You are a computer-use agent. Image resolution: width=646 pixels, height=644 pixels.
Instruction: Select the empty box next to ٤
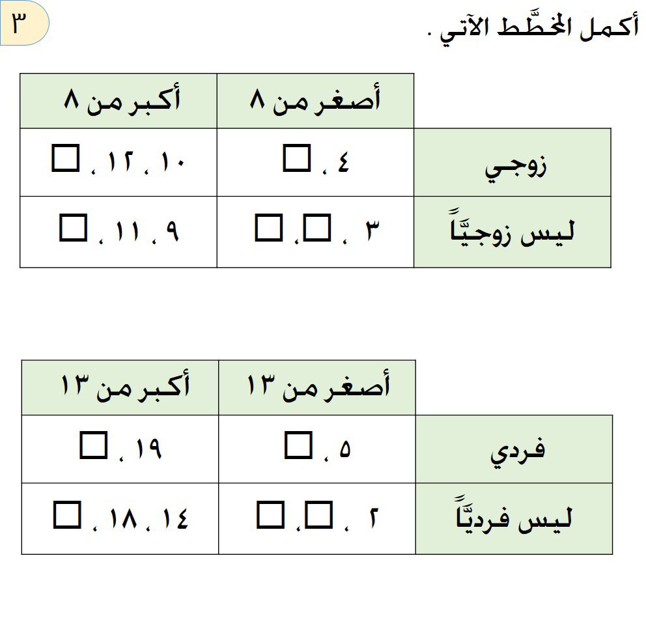(x=298, y=160)
